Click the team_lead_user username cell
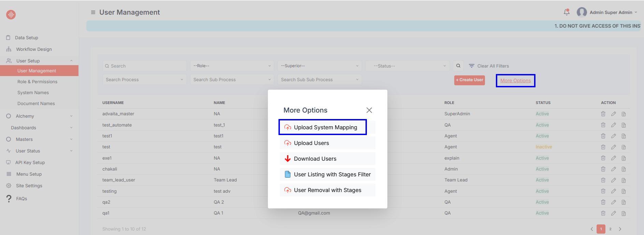Screen dimensions: 644x235 [x=119, y=180]
